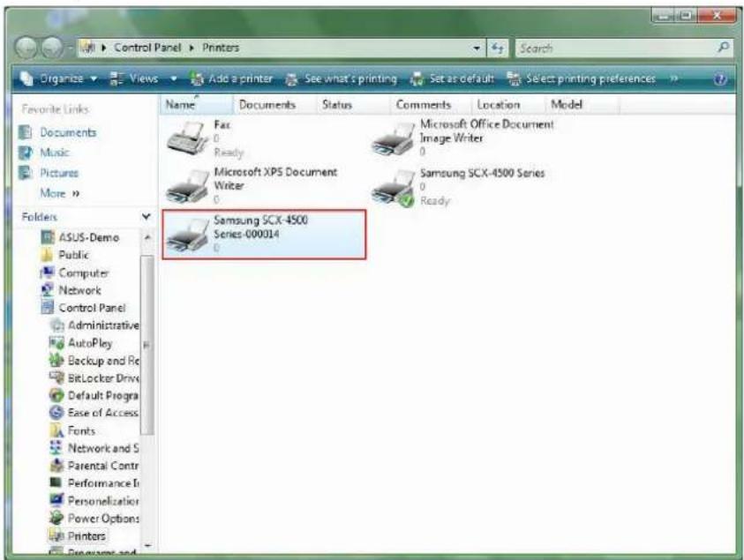Click the Back navigation arrow button

pyautogui.click(x=26, y=48)
